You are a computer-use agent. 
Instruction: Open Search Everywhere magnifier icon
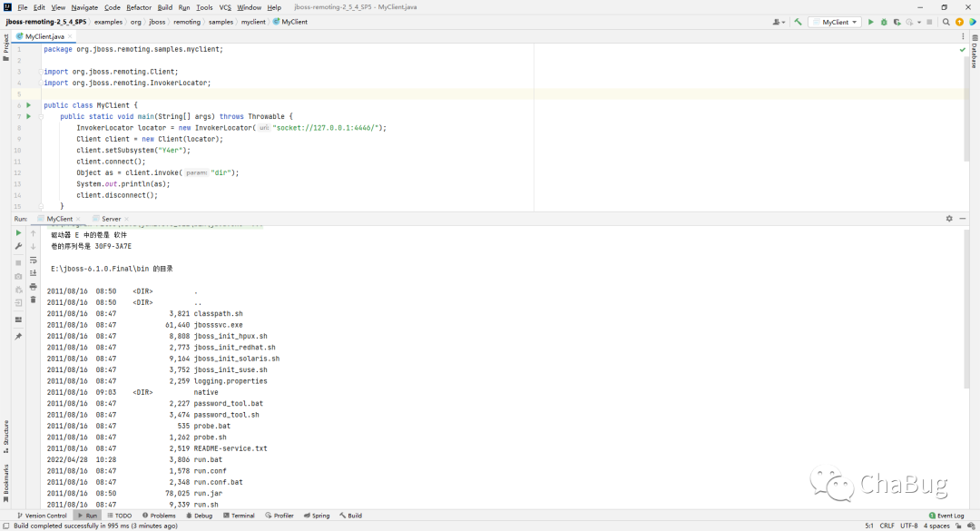[946, 22]
